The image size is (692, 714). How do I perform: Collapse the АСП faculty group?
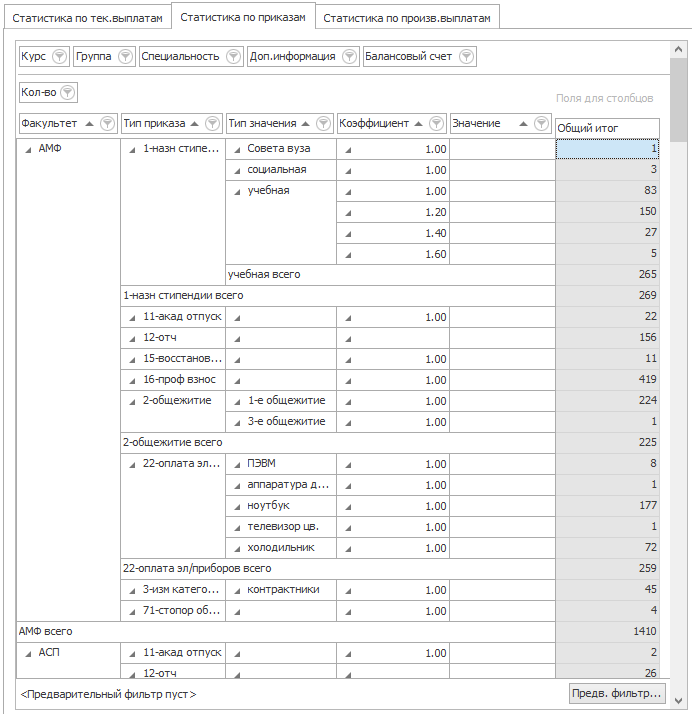[28, 654]
